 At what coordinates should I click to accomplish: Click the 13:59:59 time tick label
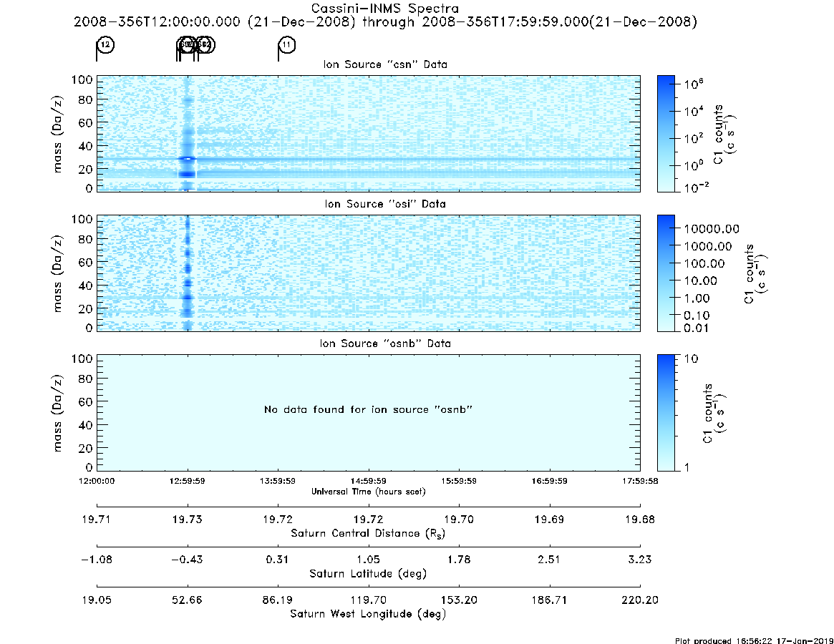[278, 481]
